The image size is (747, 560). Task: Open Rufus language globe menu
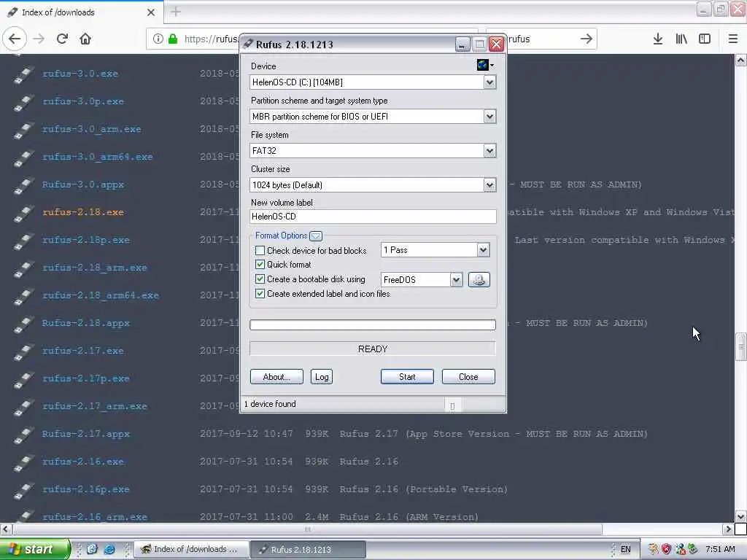click(x=485, y=65)
